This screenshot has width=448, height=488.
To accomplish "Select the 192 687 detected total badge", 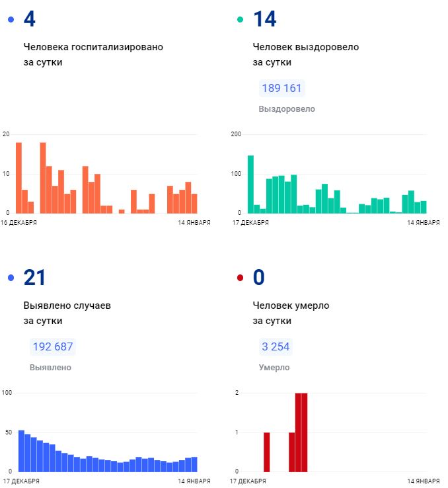I will pos(52,346).
